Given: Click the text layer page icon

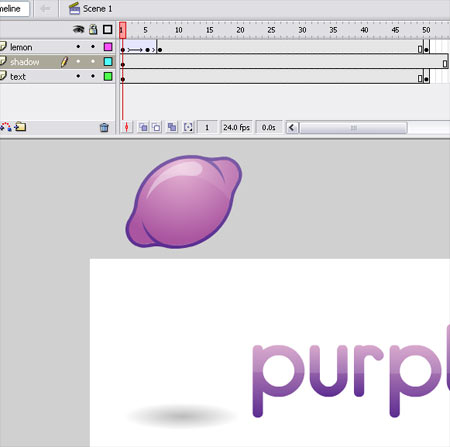Looking at the screenshot, I should click(x=3, y=76).
